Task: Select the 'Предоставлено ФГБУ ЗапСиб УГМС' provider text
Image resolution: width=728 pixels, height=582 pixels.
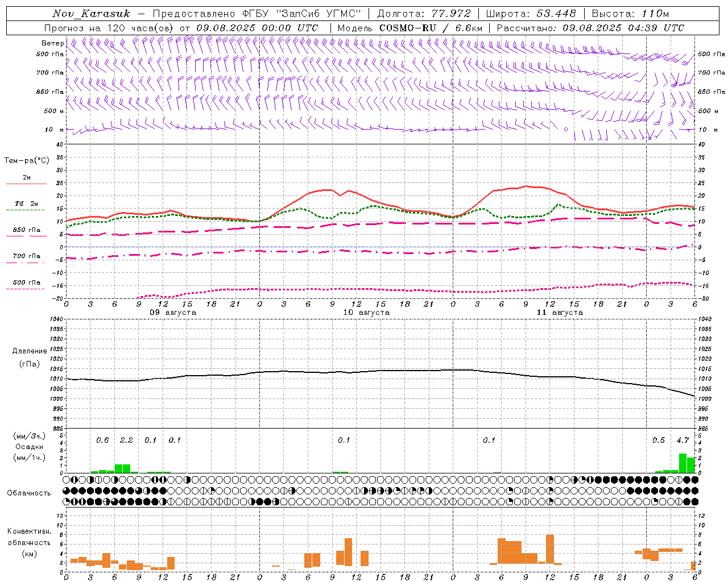Action: pyautogui.click(x=258, y=14)
